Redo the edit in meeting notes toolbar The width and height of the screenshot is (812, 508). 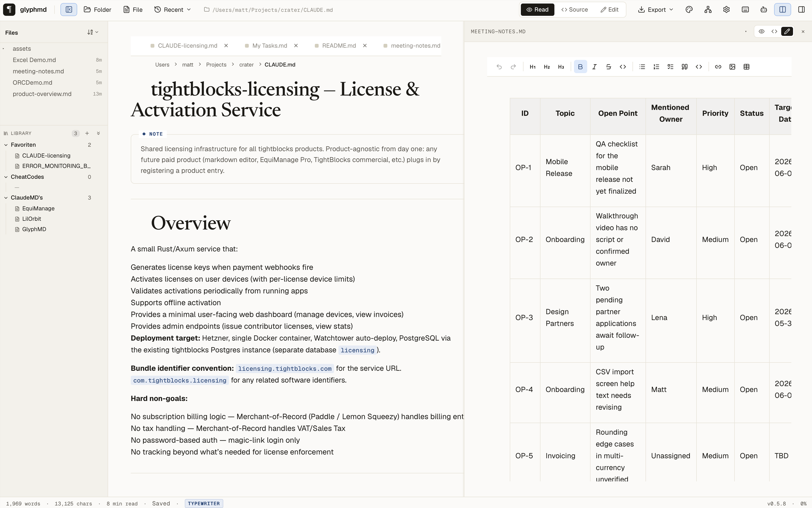click(x=513, y=67)
